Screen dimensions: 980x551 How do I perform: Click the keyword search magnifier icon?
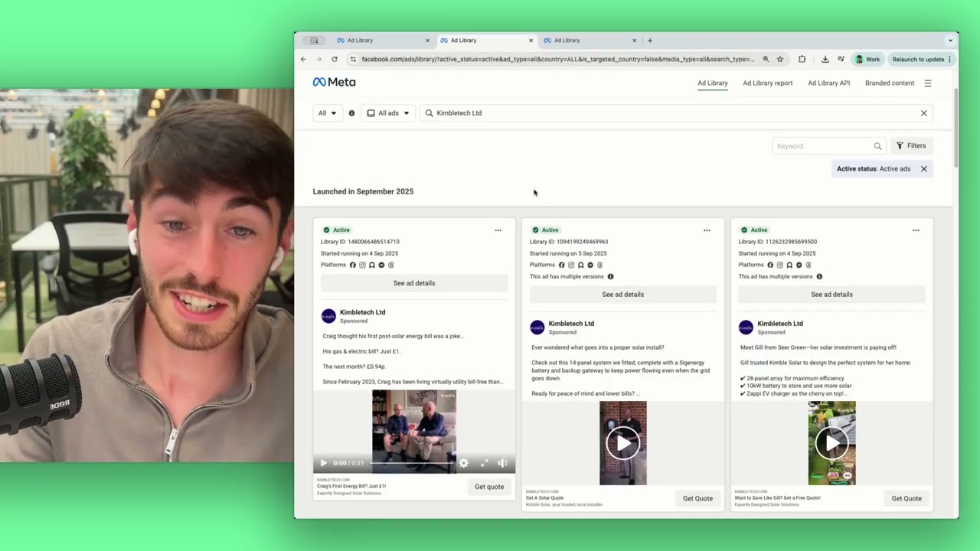pyautogui.click(x=877, y=146)
